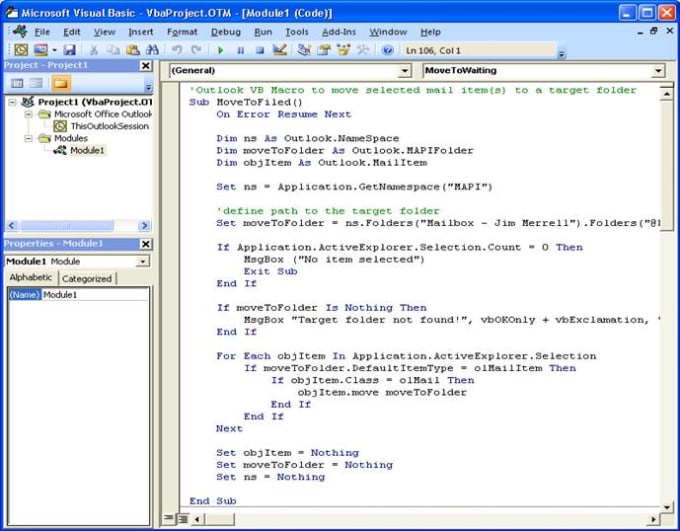Click the VBA icon left of File menu
This screenshot has width=680, height=531.
20,31
